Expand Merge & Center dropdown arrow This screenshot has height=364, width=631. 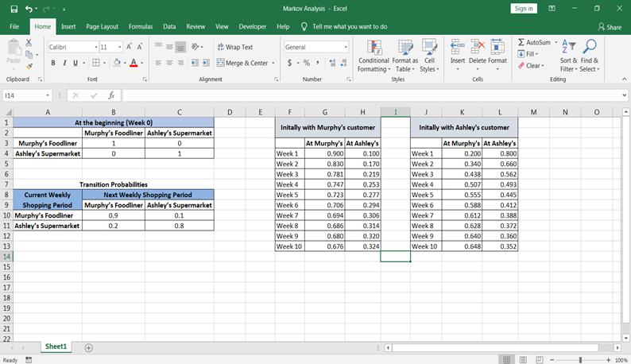[273, 63]
